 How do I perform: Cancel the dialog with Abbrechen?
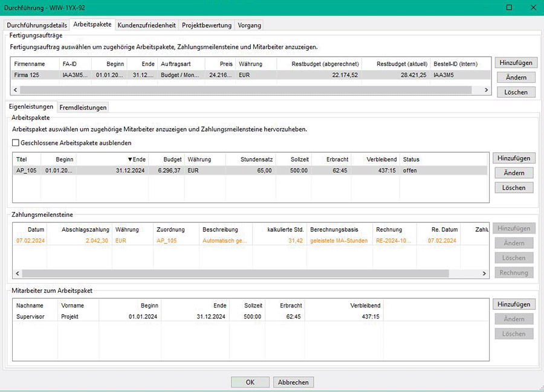(x=294, y=382)
